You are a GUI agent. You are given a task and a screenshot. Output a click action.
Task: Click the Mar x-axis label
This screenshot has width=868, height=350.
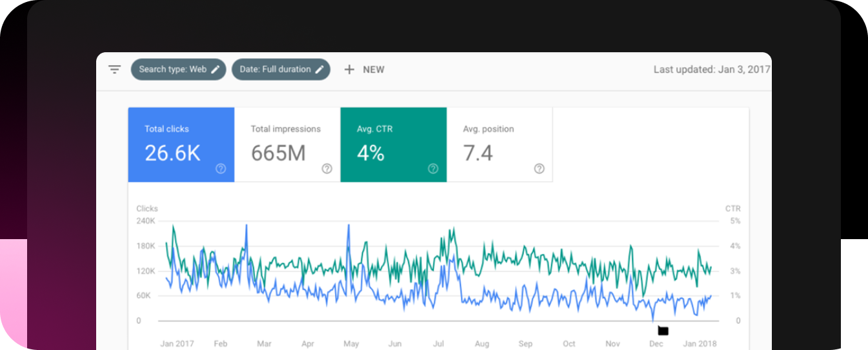[x=264, y=344]
